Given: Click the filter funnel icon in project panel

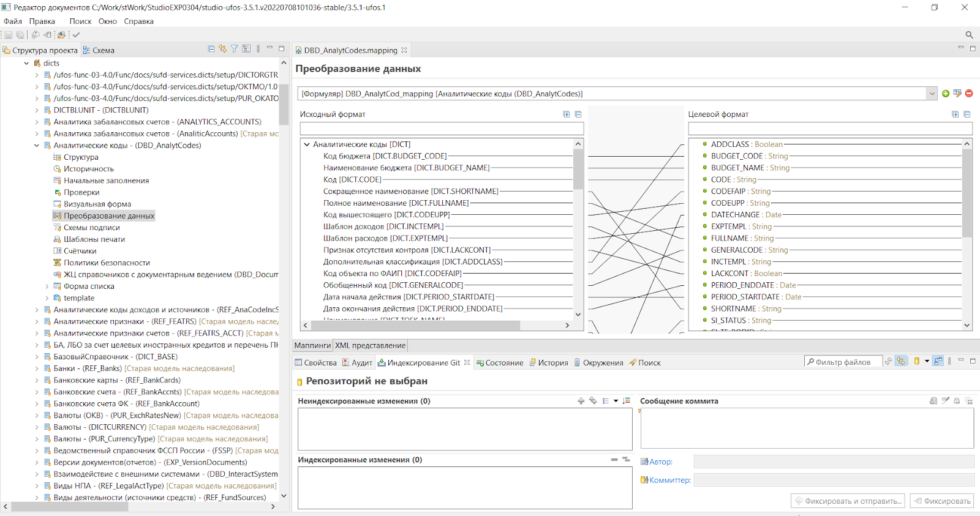Looking at the screenshot, I should click(x=234, y=49).
